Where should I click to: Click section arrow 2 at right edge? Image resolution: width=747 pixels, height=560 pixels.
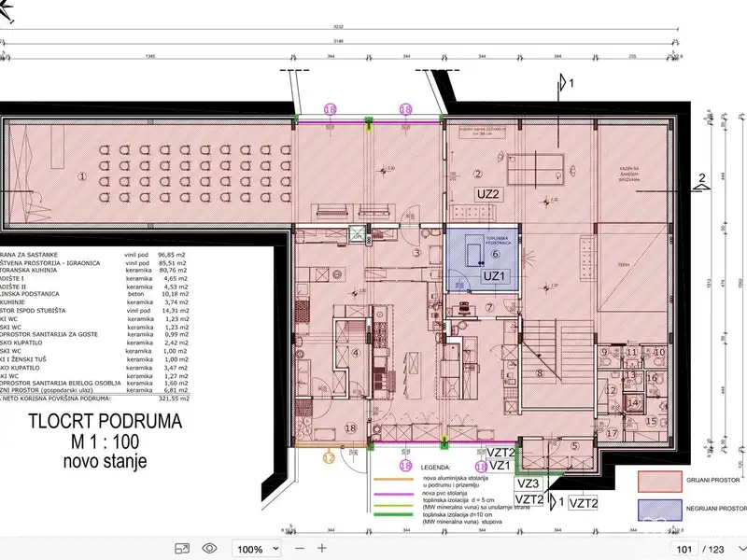pyautogui.click(x=700, y=178)
